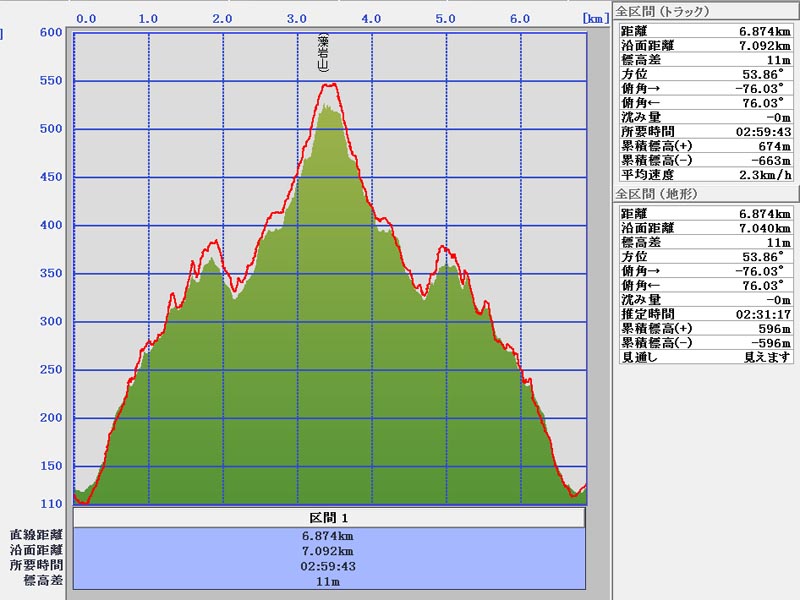Click the 区間 1 header bar
The width and height of the screenshot is (800, 600).
pos(329,518)
